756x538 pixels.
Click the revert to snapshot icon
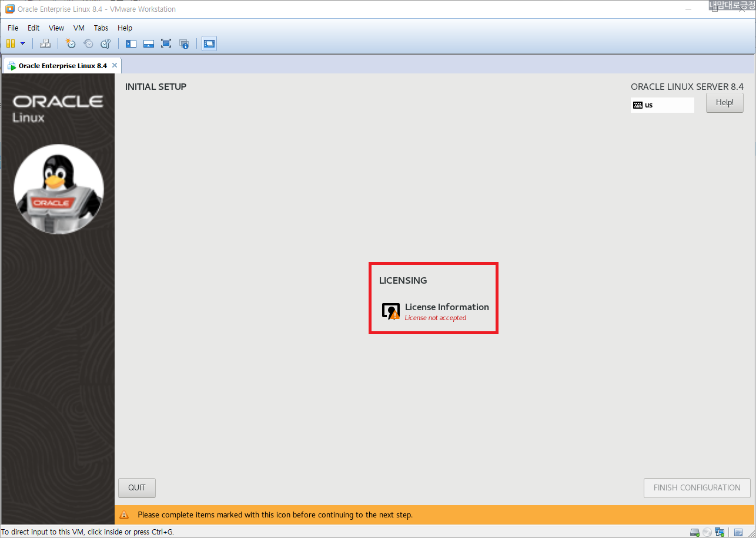coord(88,43)
